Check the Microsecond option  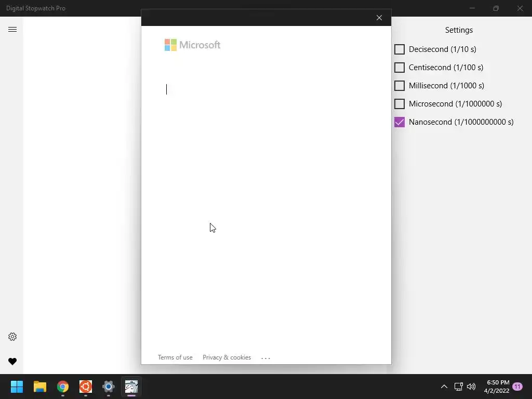click(x=400, y=104)
